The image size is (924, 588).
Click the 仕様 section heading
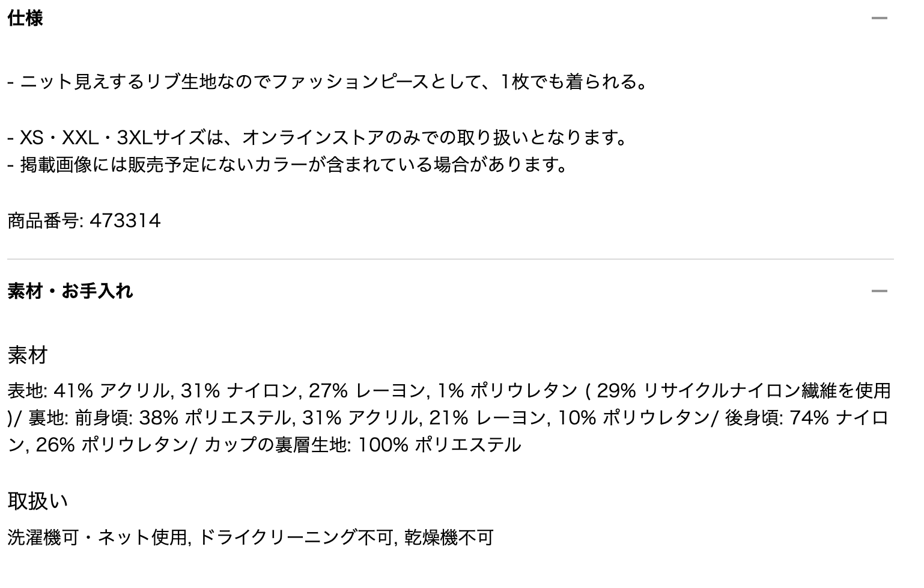point(25,19)
